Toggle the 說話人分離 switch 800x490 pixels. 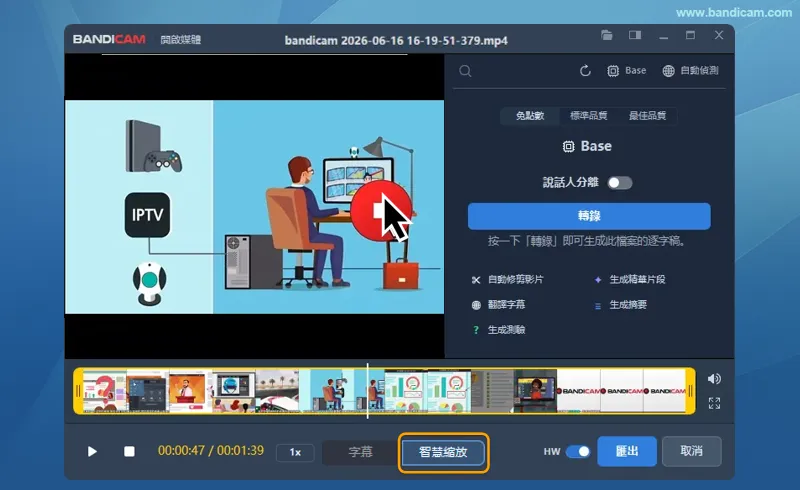click(x=620, y=183)
